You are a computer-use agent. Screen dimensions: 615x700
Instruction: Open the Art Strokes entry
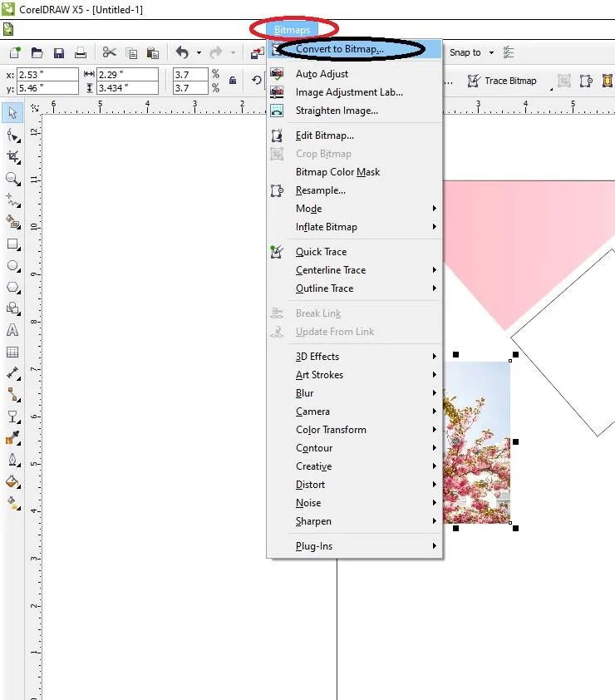(354, 375)
